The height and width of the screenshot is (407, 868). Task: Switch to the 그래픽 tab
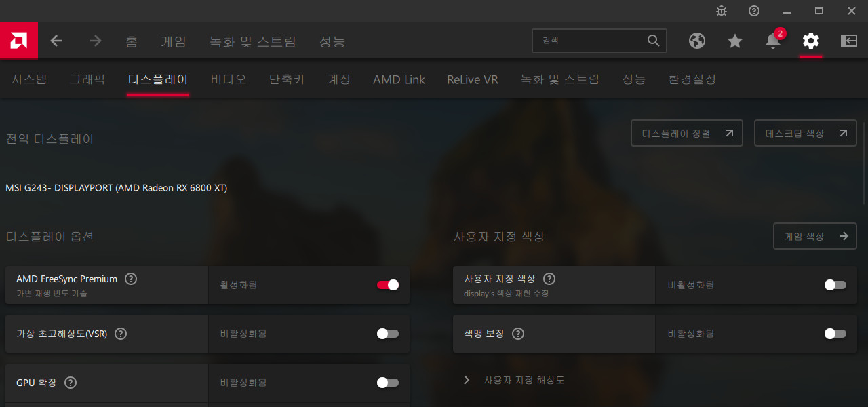pos(87,79)
